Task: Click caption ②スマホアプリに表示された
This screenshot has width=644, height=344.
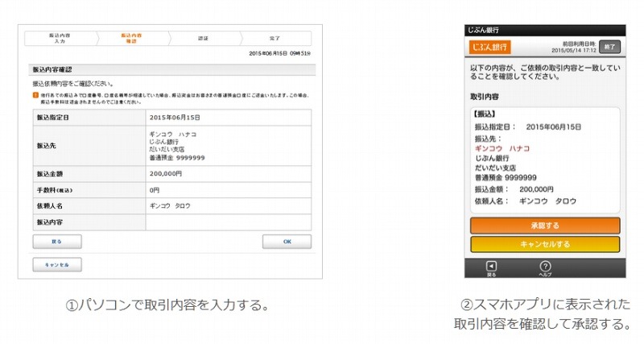Action: (x=545, y=305)
